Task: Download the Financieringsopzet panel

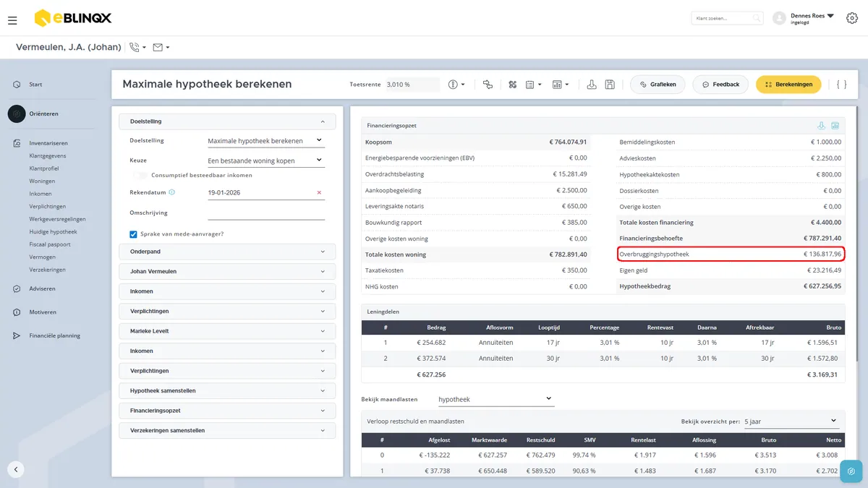Action: coord(821,126)
